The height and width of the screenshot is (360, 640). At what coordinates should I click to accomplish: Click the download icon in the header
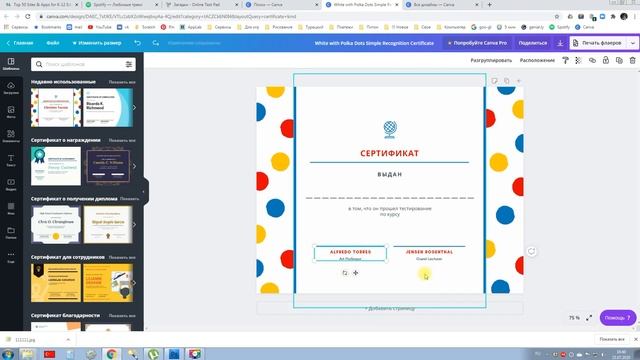(560, 43)
